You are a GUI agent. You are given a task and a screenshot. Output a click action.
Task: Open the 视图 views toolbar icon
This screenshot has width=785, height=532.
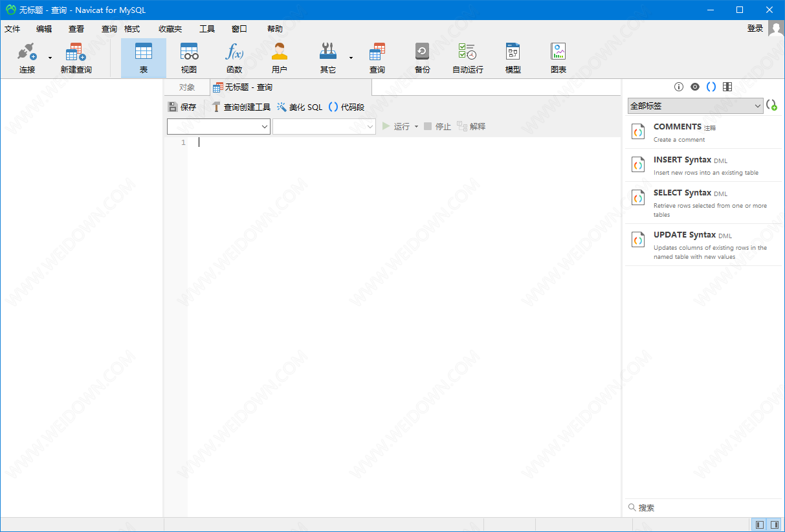click(189, 52)
